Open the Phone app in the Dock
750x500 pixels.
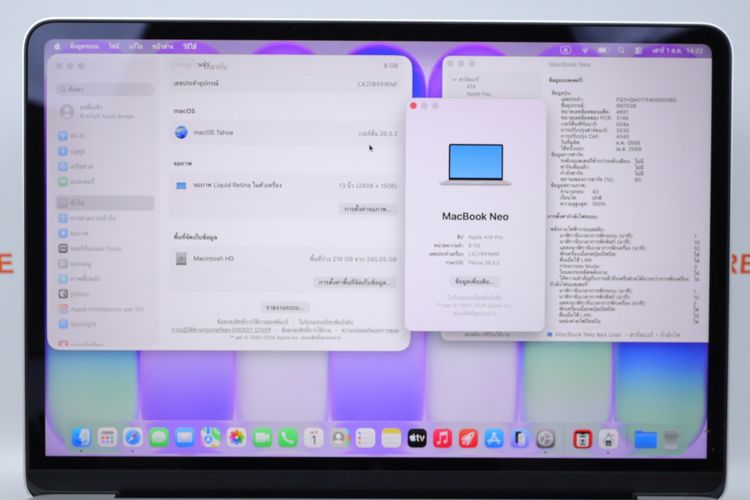[x=287, y=438]
